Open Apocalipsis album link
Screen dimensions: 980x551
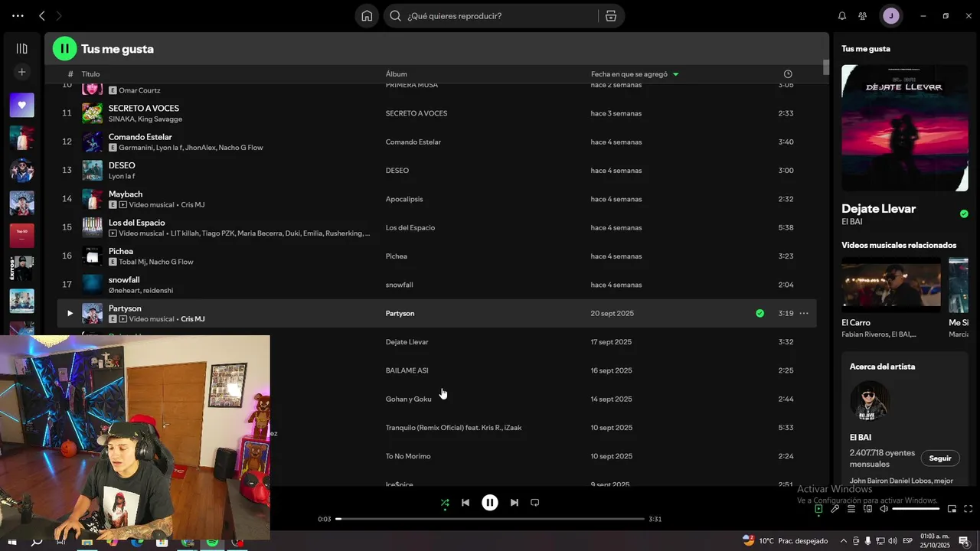[x=404, y=199]
